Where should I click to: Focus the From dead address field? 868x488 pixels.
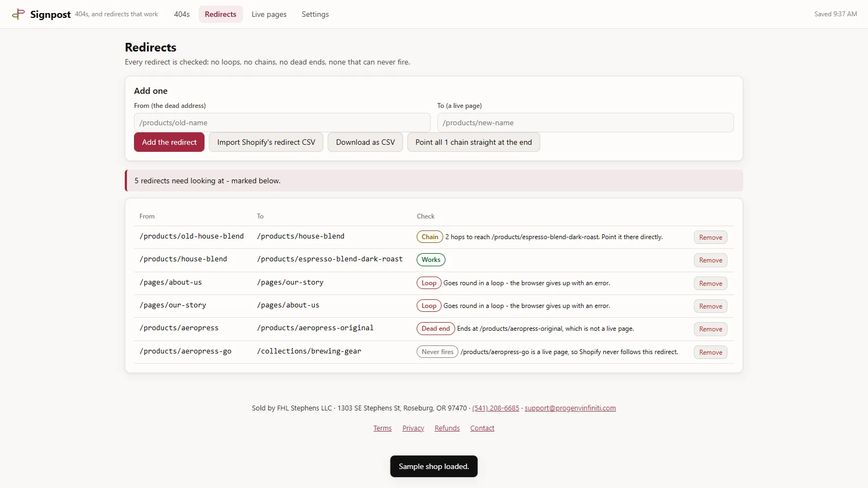(x=282, y=123)
